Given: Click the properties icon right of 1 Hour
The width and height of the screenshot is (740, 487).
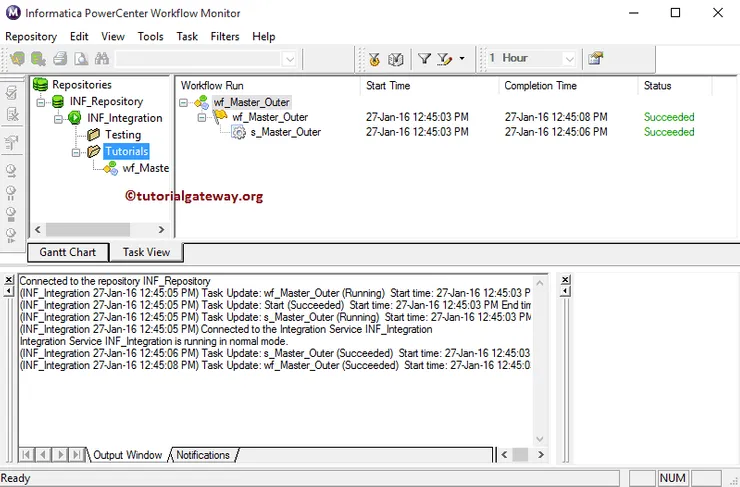Looking at the screenshot, I should tap(596, 59).
